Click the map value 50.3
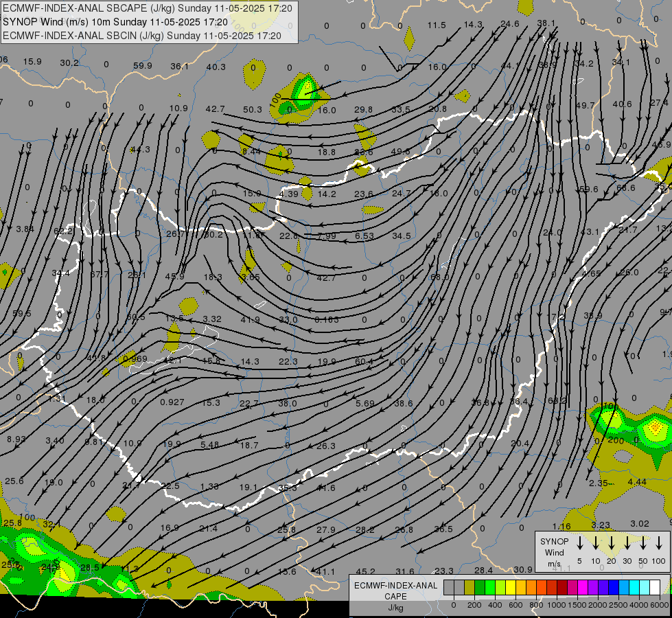 (253, 110)
